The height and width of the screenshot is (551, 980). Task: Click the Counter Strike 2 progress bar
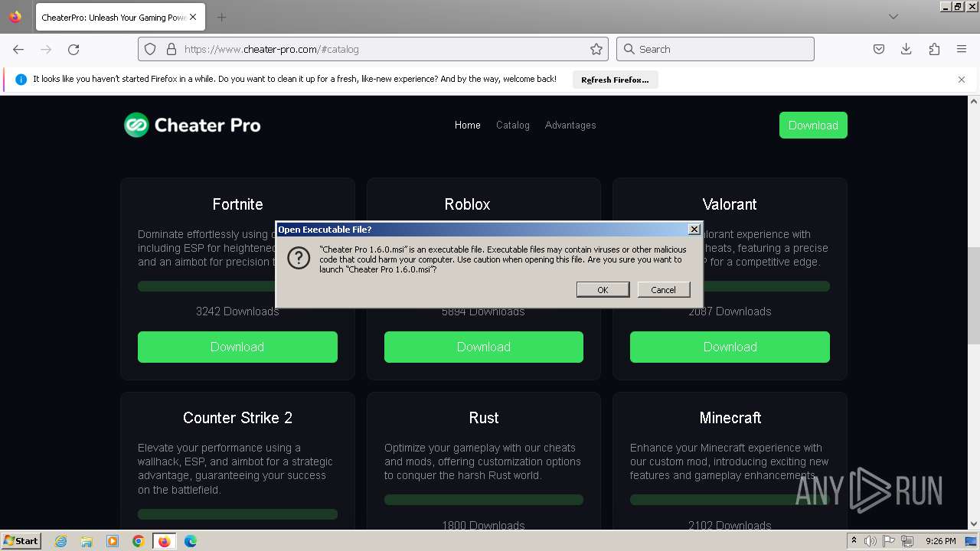click(237, 514)
